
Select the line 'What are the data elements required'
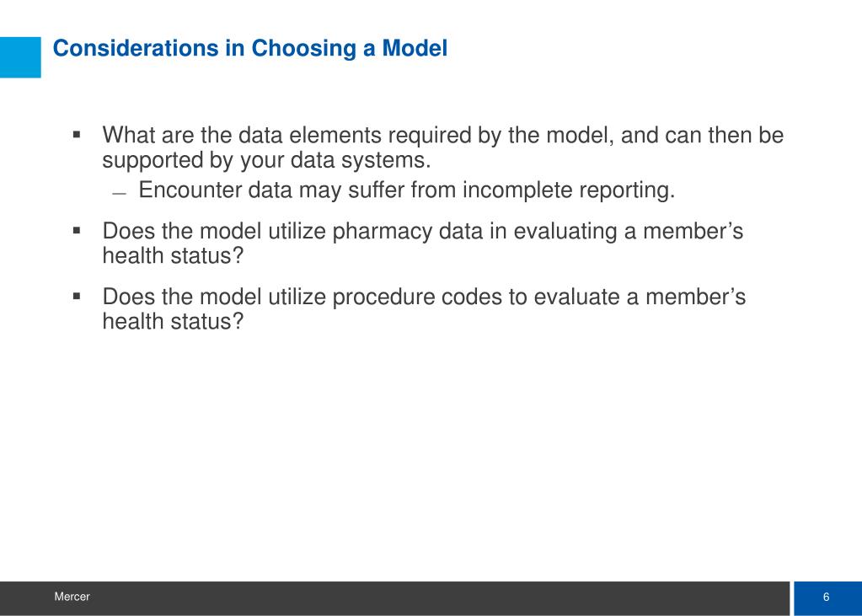[442, 136]
